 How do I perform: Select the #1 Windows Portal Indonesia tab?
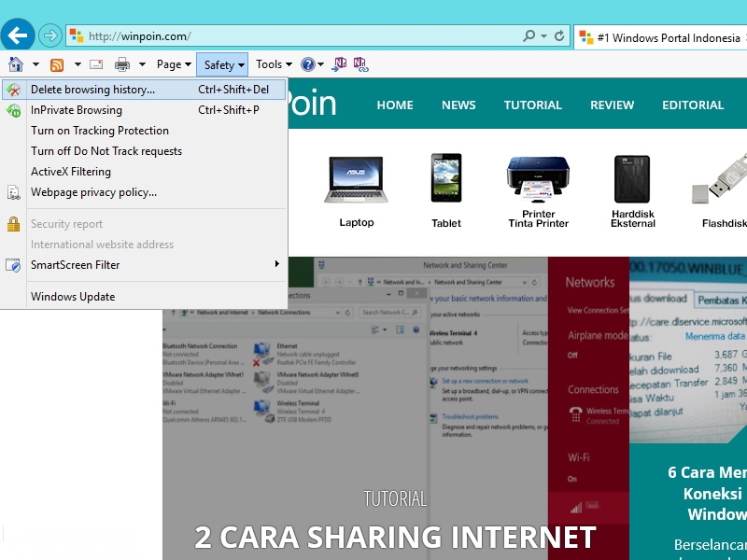661,37
